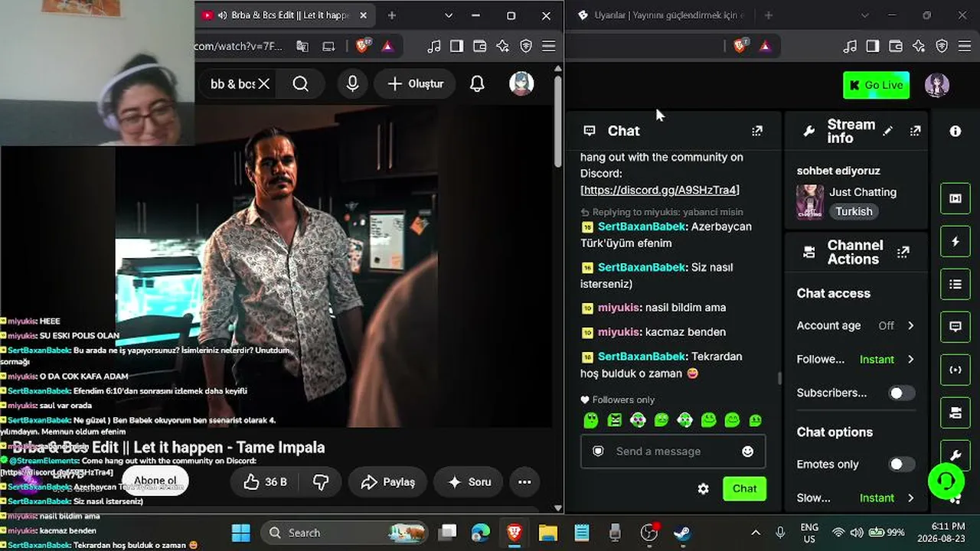Viewport: 980px width, 551px height.
Task: Open tab search chevron in the Kick window
Action: point(865,15)
